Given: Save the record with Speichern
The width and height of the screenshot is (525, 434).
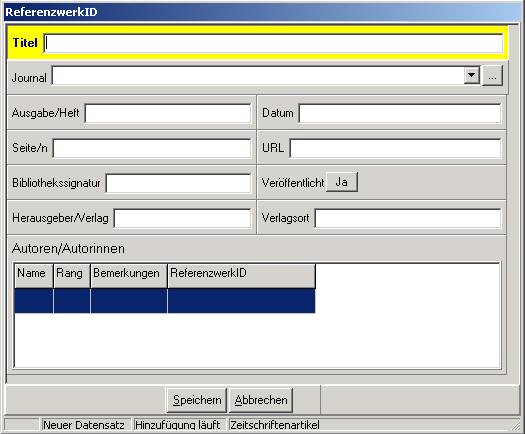Looking at the screenshot, I should click(197, 400).
